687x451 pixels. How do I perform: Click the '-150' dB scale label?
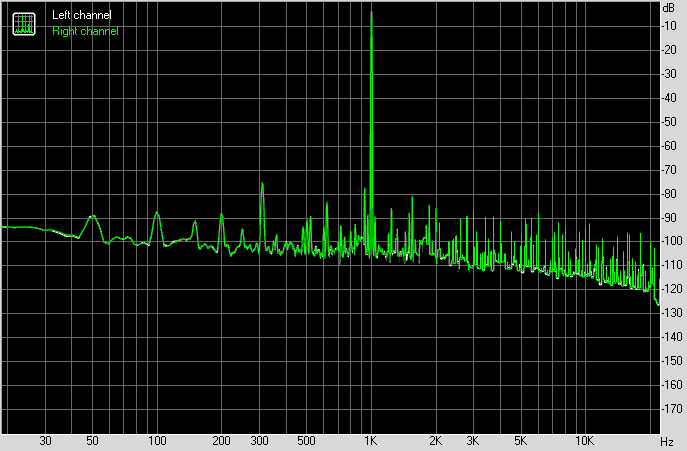672,361
